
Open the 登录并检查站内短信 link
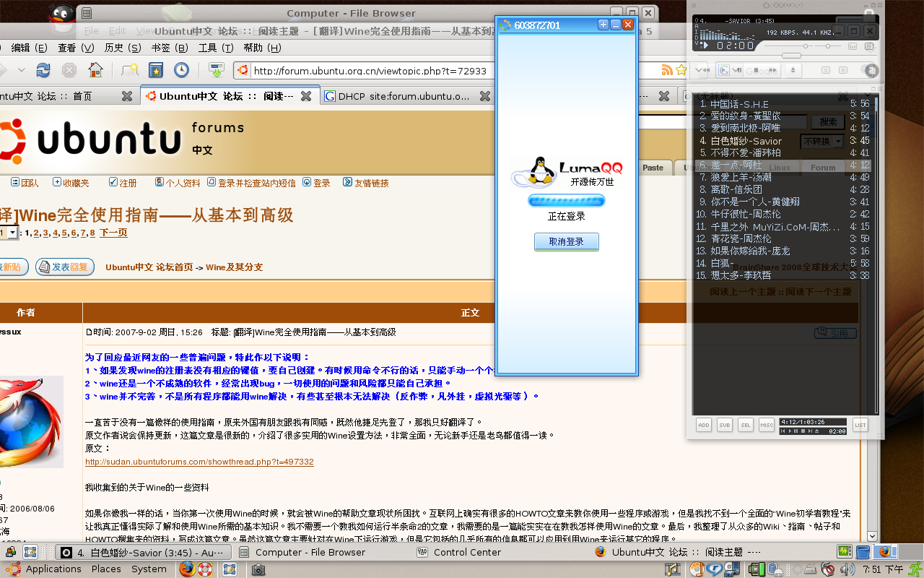click(251, 183)
